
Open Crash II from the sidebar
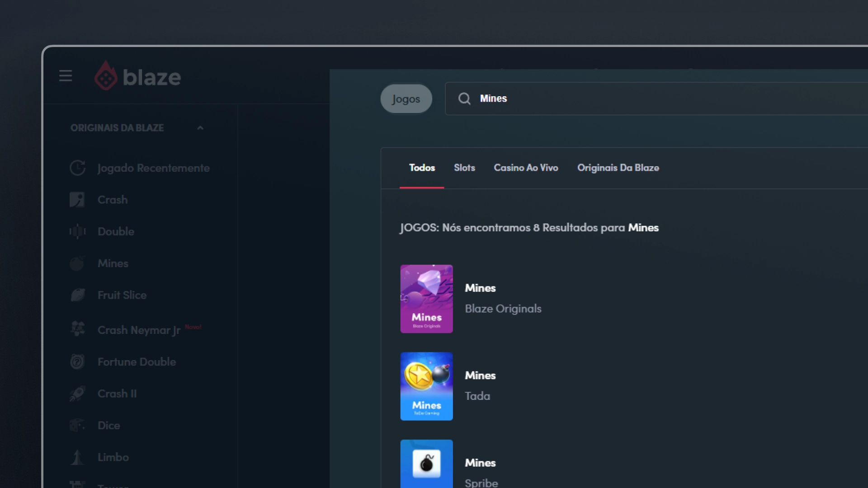[117, 394]
